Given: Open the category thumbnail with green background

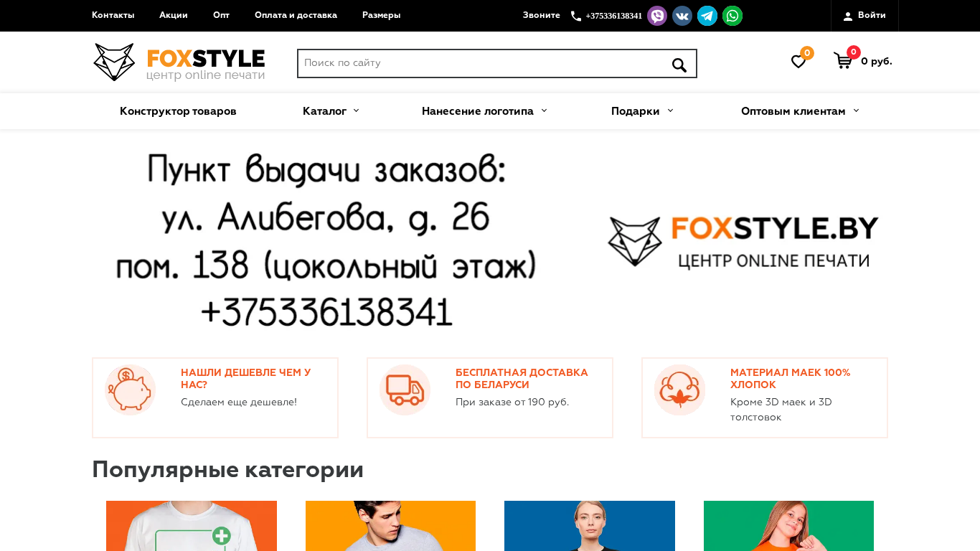Looking at the screenshot, I should click(x=788, y=526).
